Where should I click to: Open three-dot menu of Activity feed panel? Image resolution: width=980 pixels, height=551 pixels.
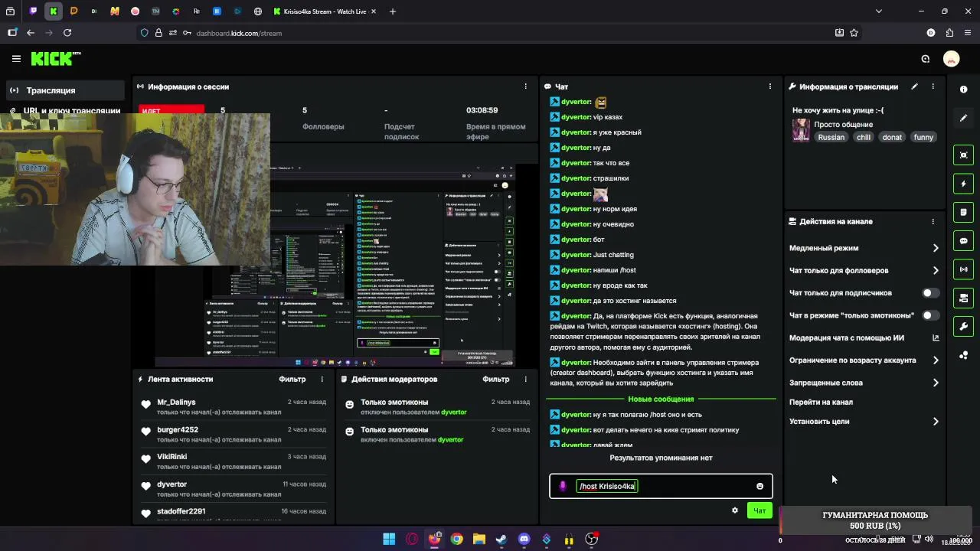pyautogui.click(x=322, y=379)
